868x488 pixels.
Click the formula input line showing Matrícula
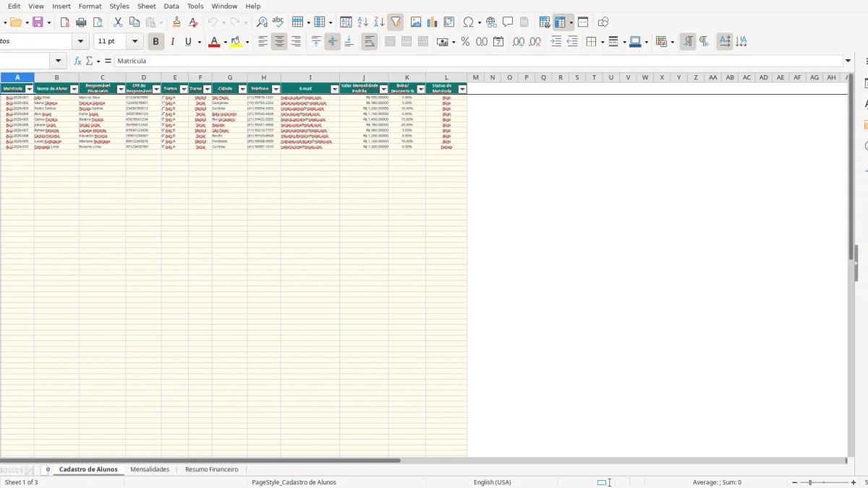click(479, 61)
